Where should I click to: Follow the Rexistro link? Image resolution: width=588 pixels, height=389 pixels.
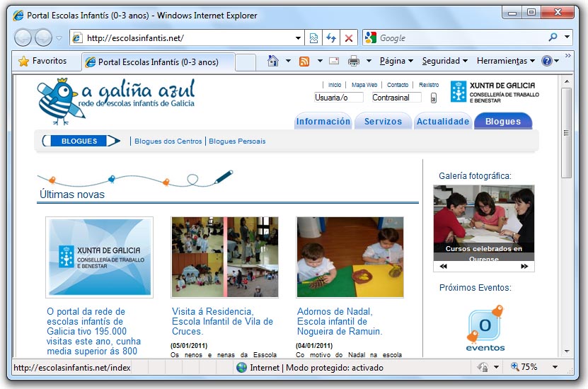point(429,85)
